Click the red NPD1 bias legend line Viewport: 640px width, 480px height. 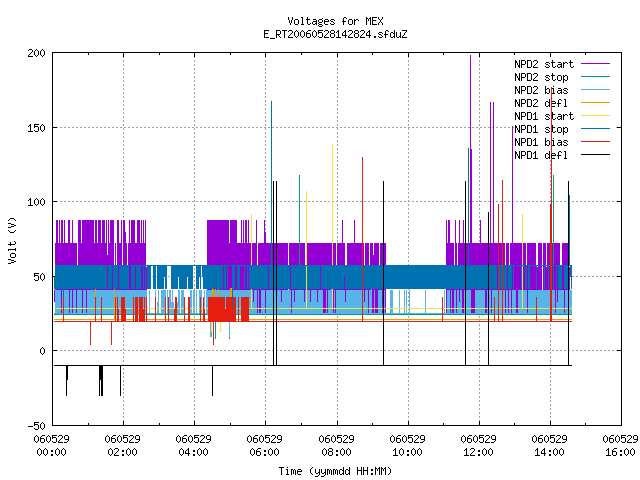point(595,142)
